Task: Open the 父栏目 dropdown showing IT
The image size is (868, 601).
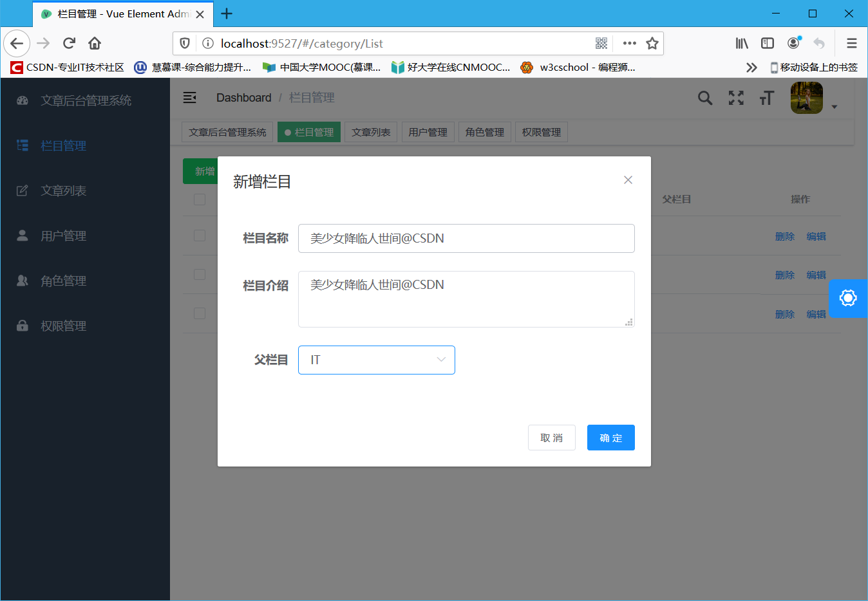Action: click(x=377, y=360)
